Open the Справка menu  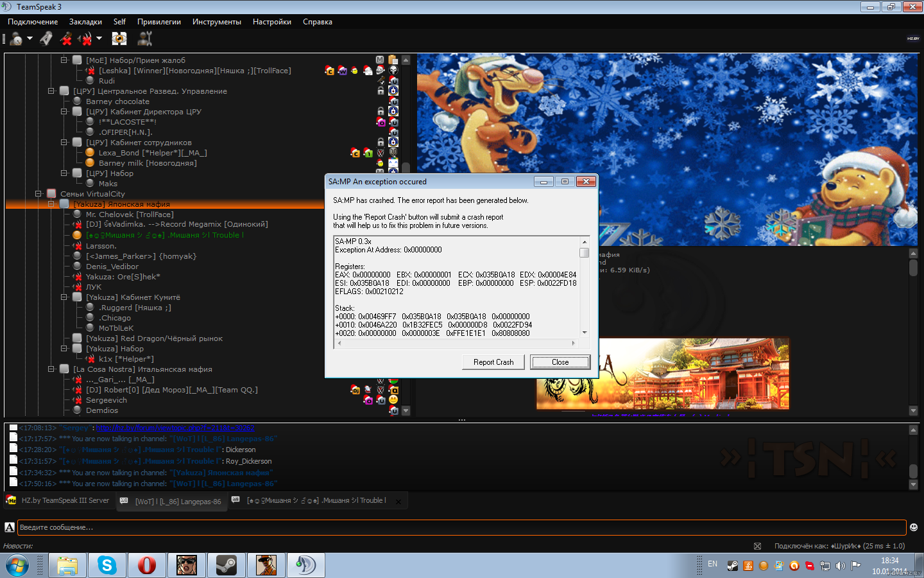click(x=318, y=22)
